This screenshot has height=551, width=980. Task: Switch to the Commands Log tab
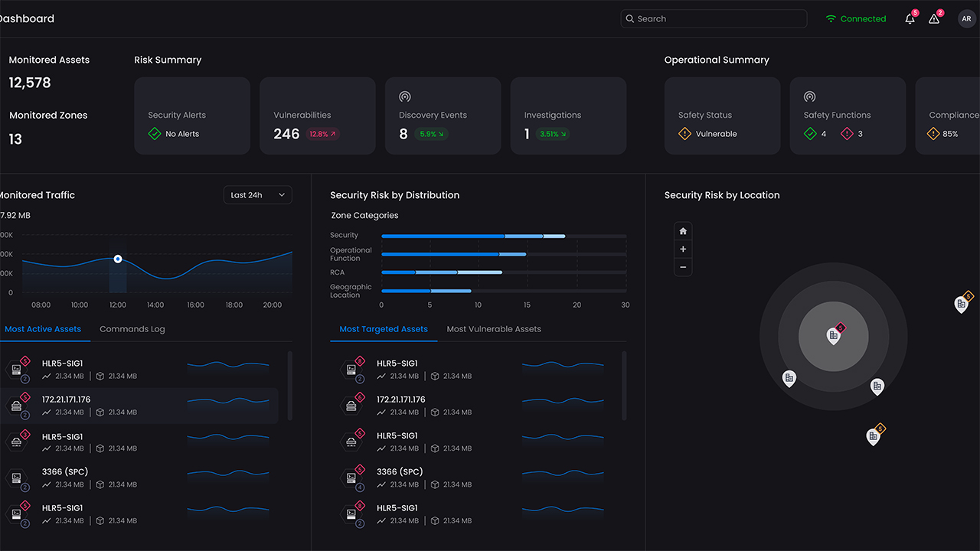click(132, 329)
